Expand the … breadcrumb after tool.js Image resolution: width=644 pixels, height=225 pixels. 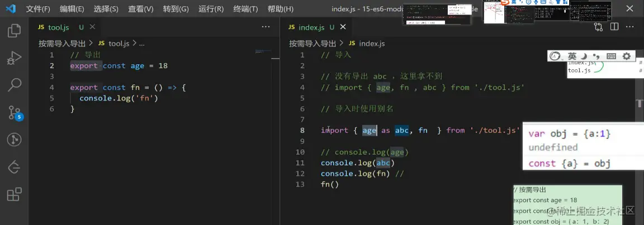(142, 44)
